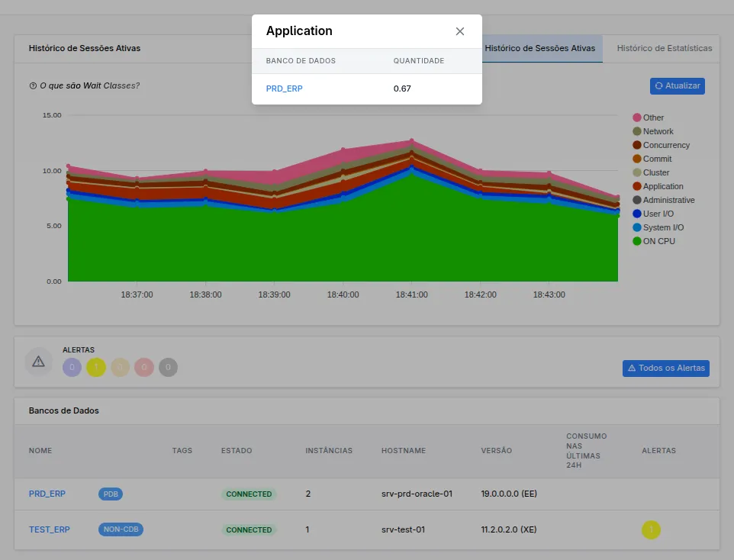Click the purple alert count badge
734x560 pixels.
pos(72,368)
